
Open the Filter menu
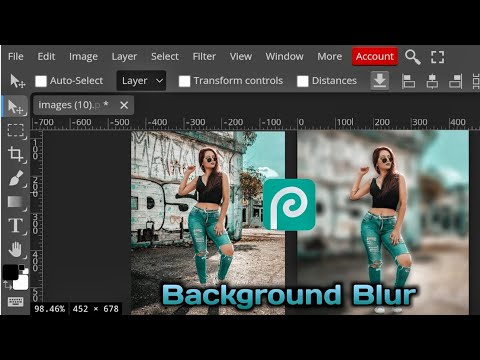[204, 57]
